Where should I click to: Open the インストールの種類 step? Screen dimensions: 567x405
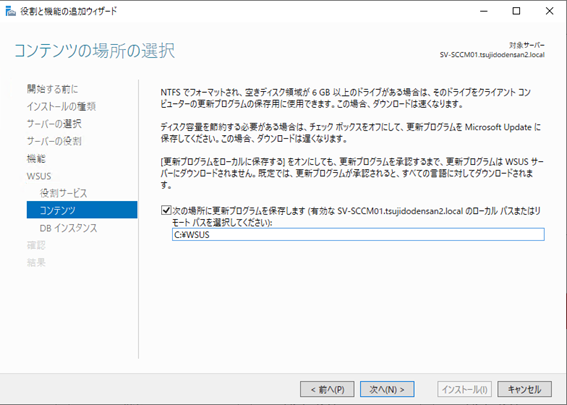coord(61,106)
